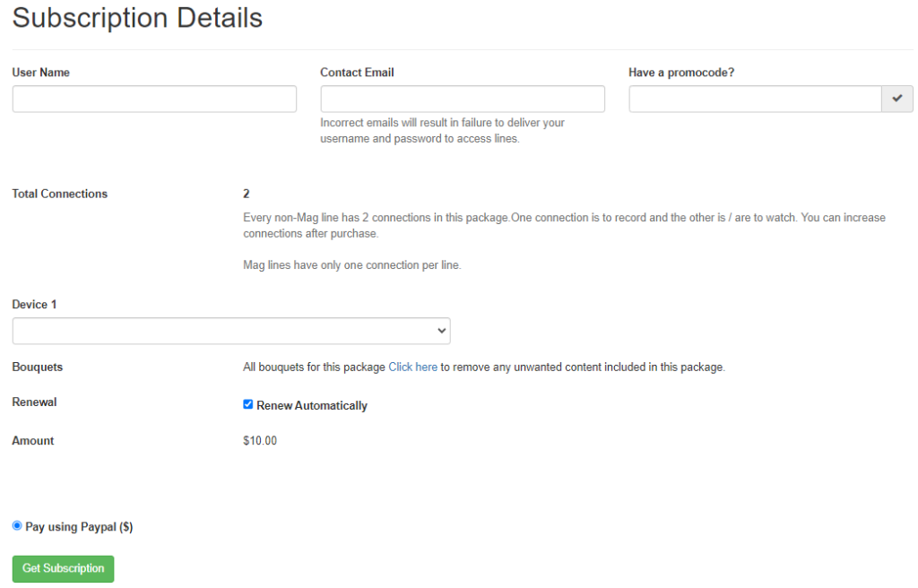Click the 'Contact Email' field label
The width and height of the screenshot is (918, 588).
[x=357, y=73]
